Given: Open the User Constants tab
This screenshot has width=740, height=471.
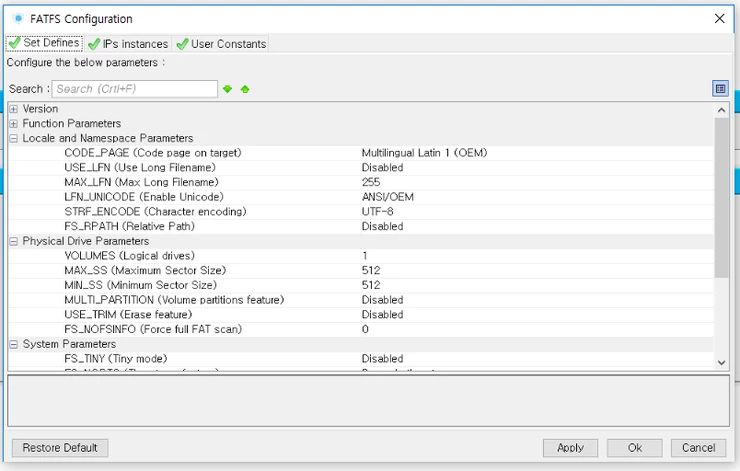Looking at the screenshot, I should click(221, 44).
